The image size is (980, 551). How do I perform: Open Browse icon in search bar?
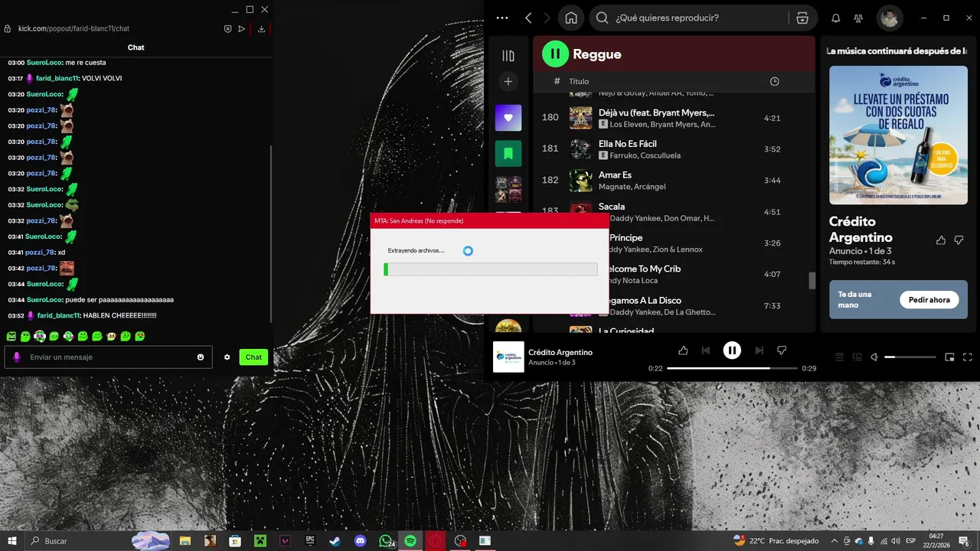(x=802, y=18)
